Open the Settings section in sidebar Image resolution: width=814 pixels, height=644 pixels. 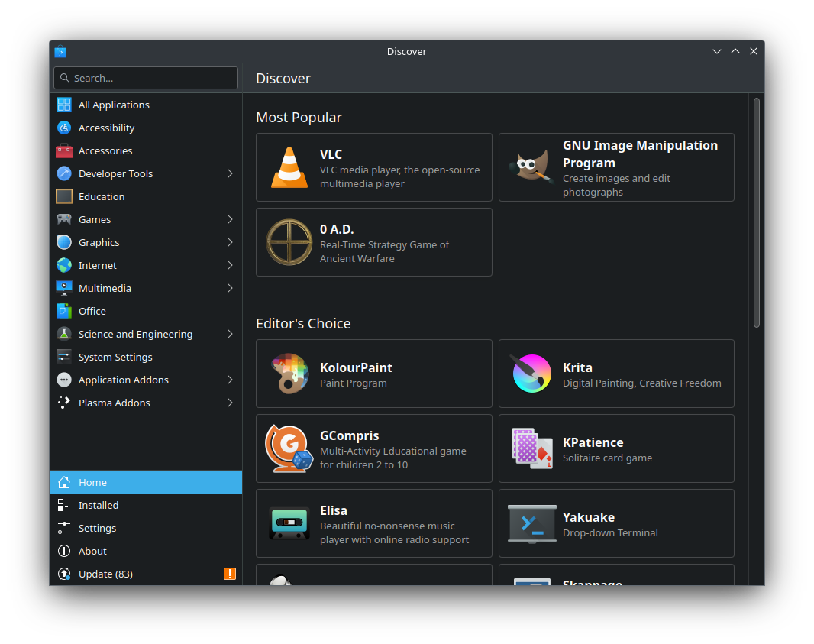97,528
